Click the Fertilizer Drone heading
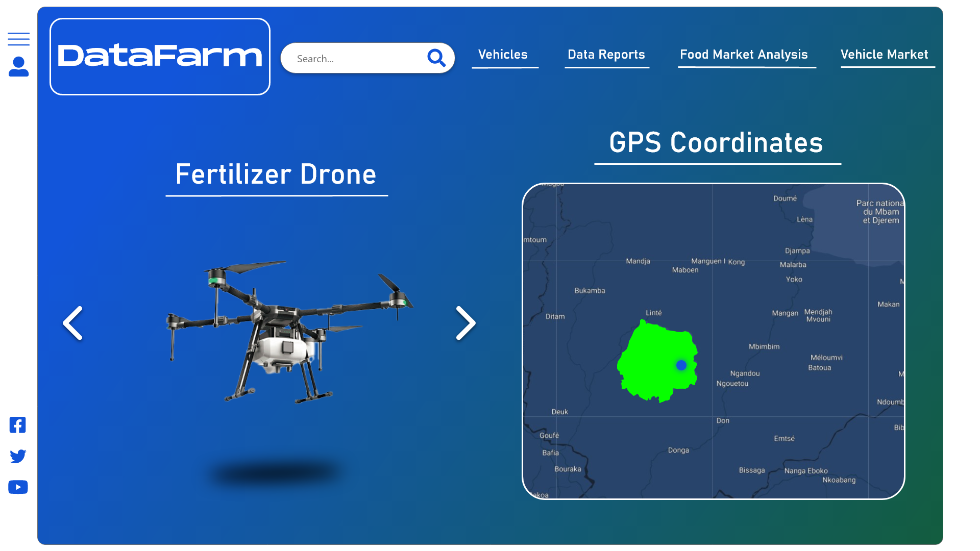 (x=276, y=174)
